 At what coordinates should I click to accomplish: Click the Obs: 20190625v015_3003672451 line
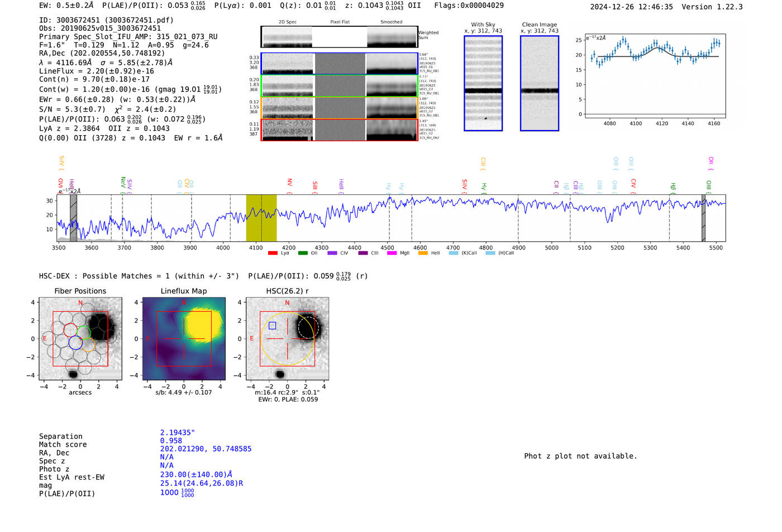100,28
